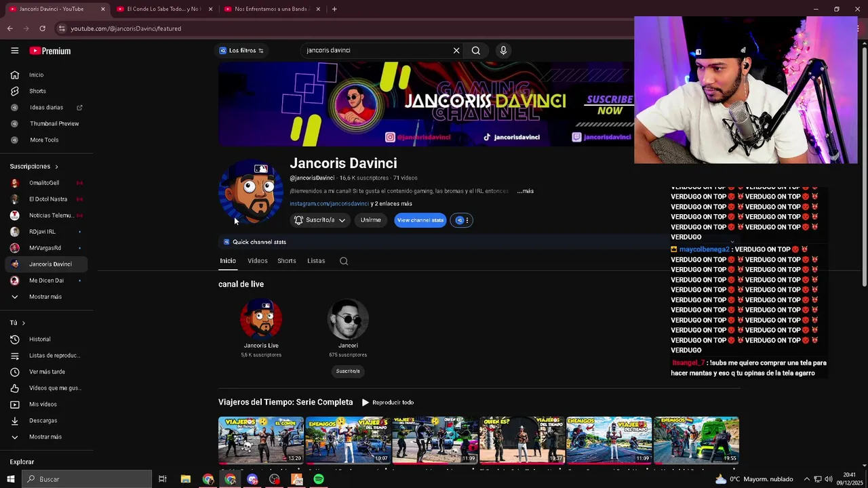Viewport: 868px width, 488px height.
Task: Open Task View on taskbar
Action: tap(163, 479)
